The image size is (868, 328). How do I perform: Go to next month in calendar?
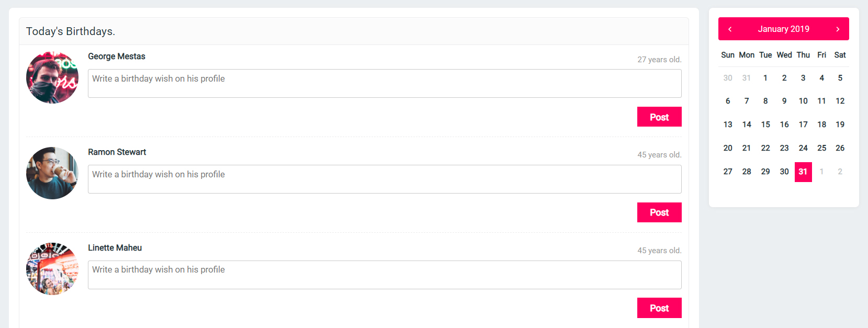pos(838,29)
